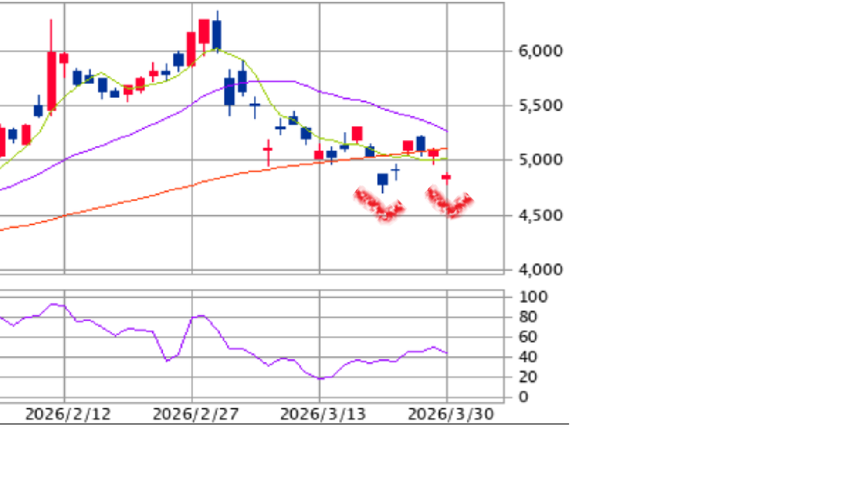858x504 pixels.
Task: Select the 2026/2/27 date label
Action: (x=195, y=414)
